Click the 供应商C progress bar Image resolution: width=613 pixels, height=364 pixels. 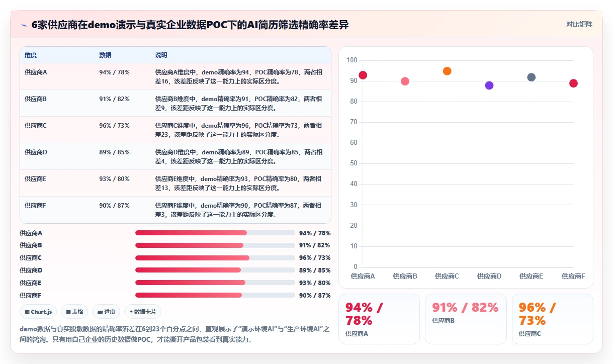[215, 258]
